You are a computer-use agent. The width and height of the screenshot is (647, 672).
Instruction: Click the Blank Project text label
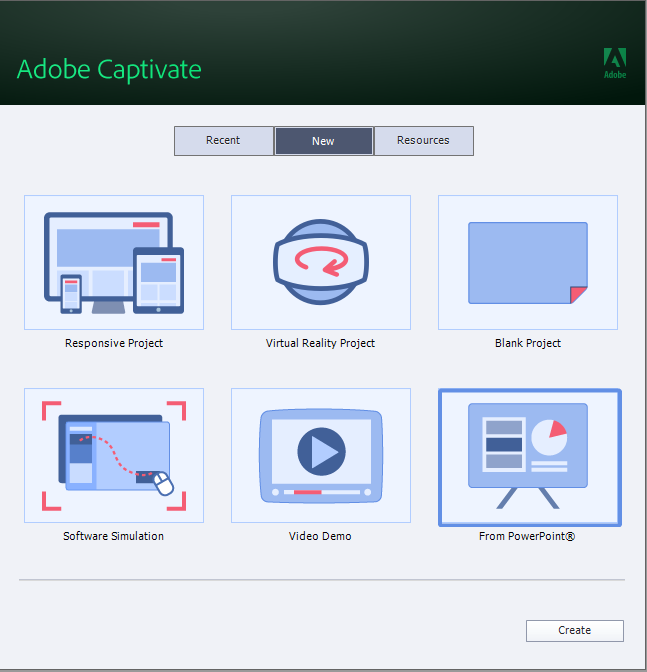pyautogui.click(x=527, y=343)
